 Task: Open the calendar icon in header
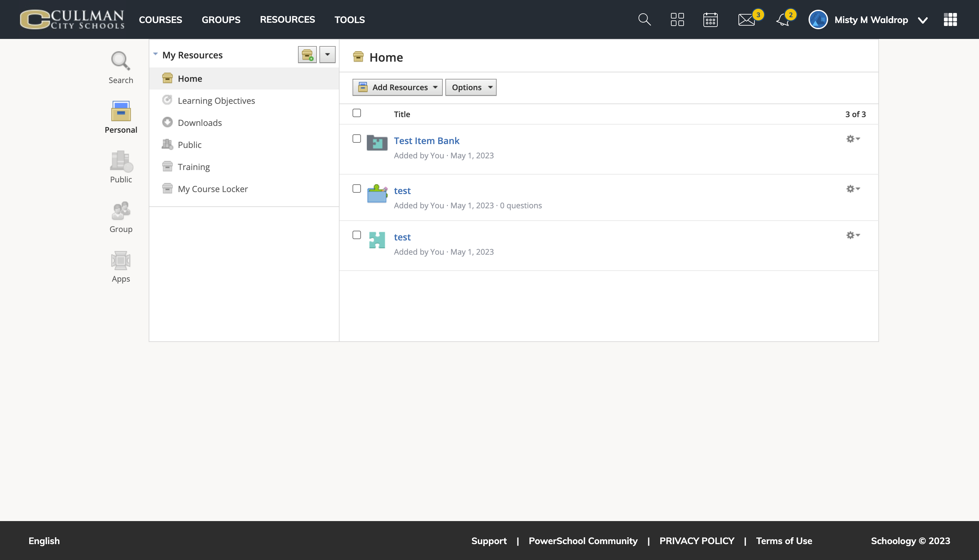pyautogui.click(x=710, y=19)
